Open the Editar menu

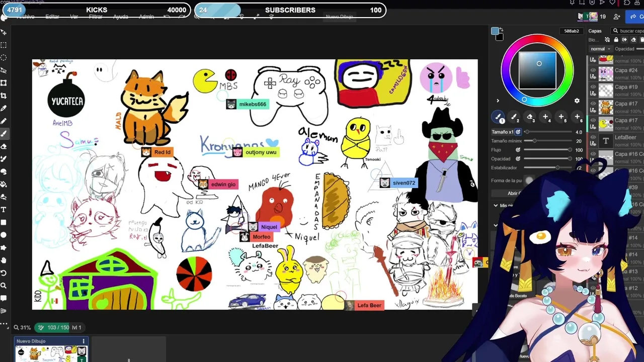[52, 17]
